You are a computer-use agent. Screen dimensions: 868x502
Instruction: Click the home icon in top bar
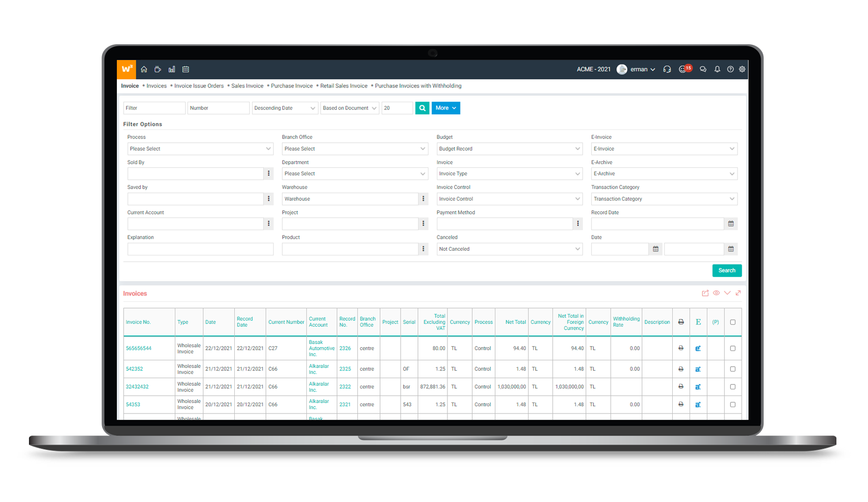(x=144, y=70)
